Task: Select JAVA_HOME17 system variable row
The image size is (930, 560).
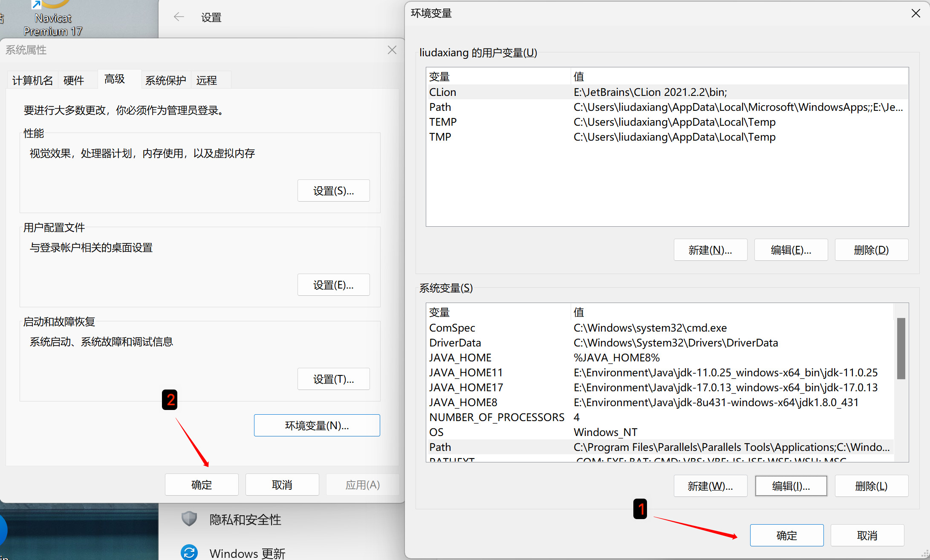Action: [466, 387]
